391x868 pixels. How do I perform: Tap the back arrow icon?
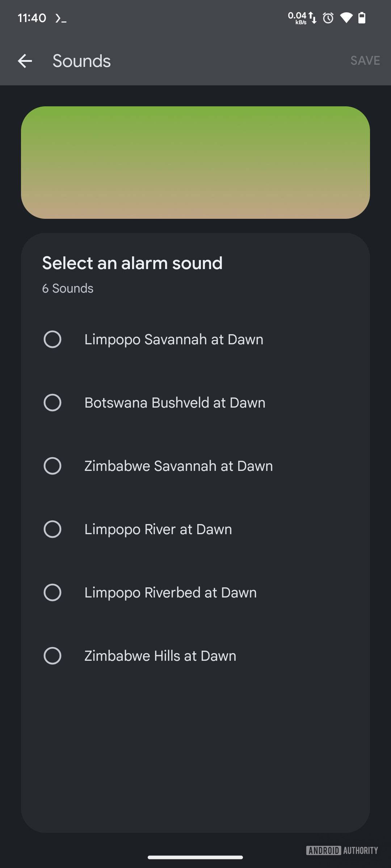click(x=25, y=61)
